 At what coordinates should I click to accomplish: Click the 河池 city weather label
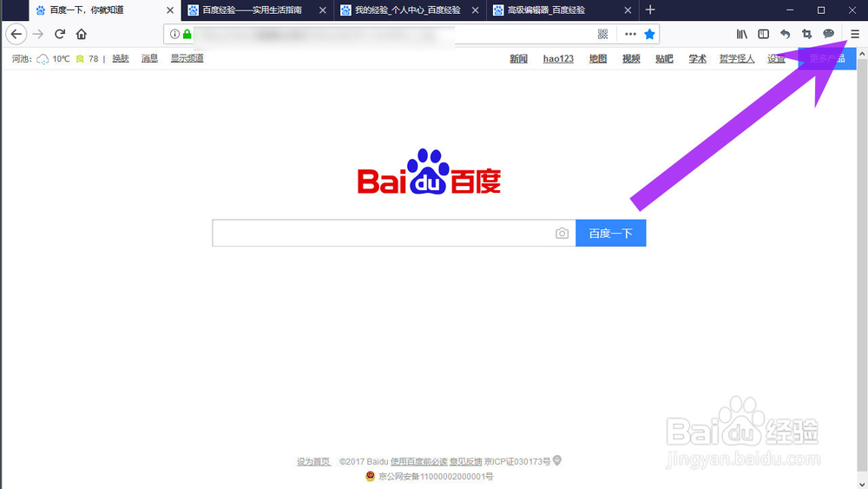[23, 59]
